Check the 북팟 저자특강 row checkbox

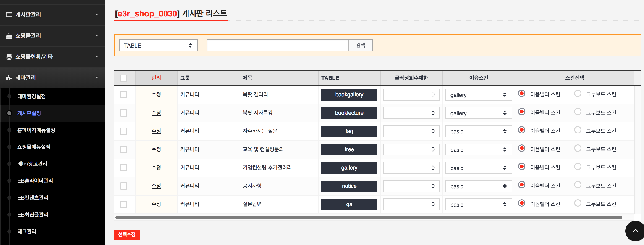click(x=124, y=113)
